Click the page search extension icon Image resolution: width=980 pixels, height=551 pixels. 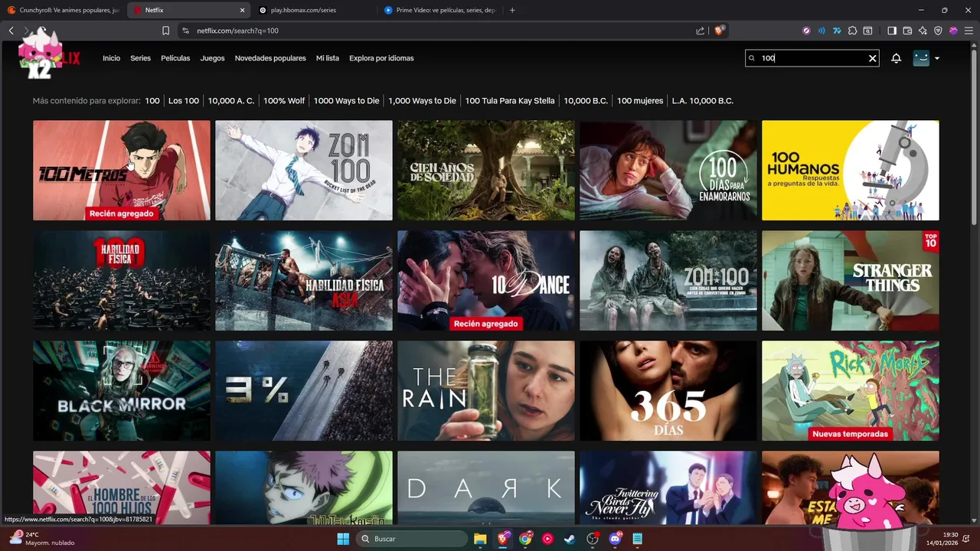(867, 31)
